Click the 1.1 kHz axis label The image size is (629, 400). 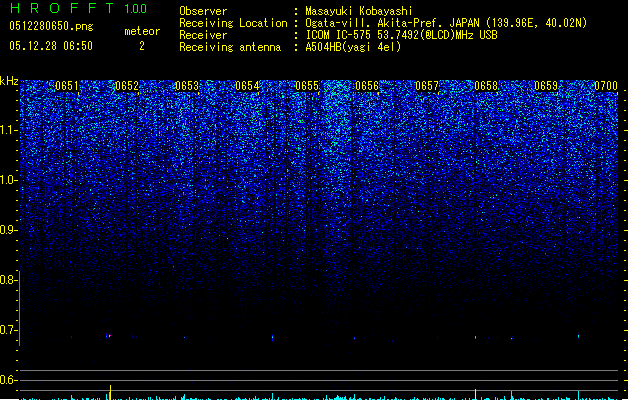click(8, 130)
